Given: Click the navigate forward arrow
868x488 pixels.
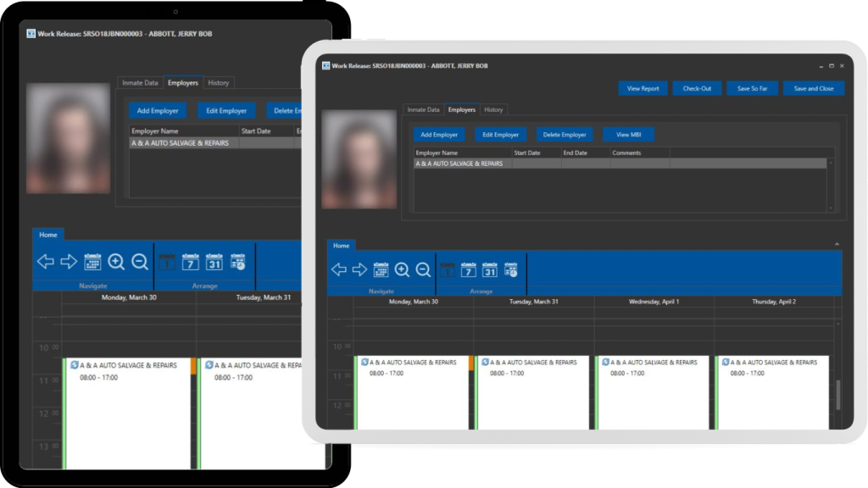Looking at the screenshot, I should [359, 269].
